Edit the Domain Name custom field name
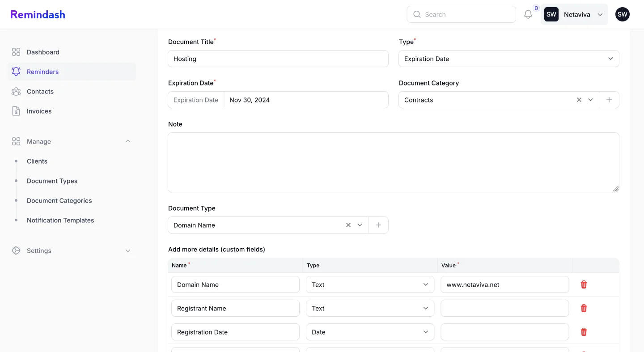The width and height of the screenshot is (644, 352). coord(235,284)
